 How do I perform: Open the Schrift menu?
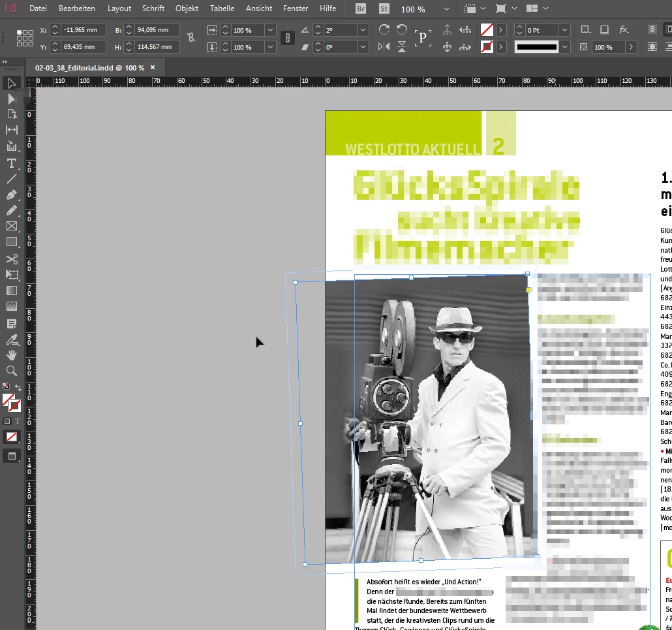point(153,8)
